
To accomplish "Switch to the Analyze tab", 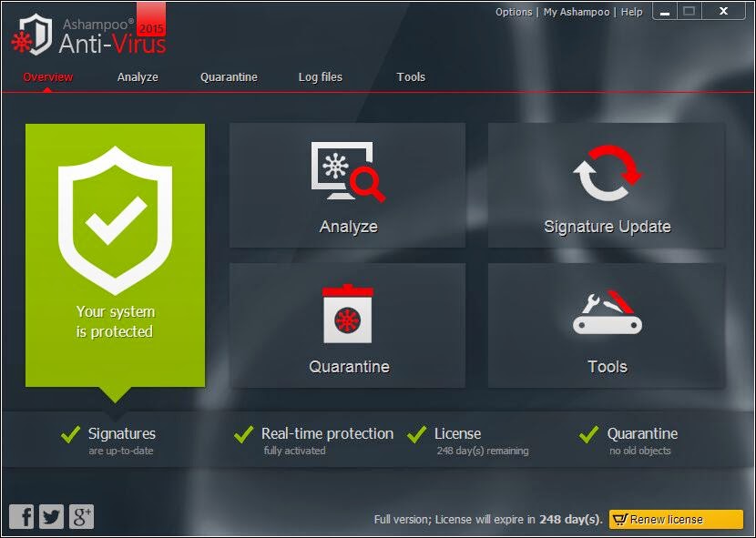I will [138, 77].
